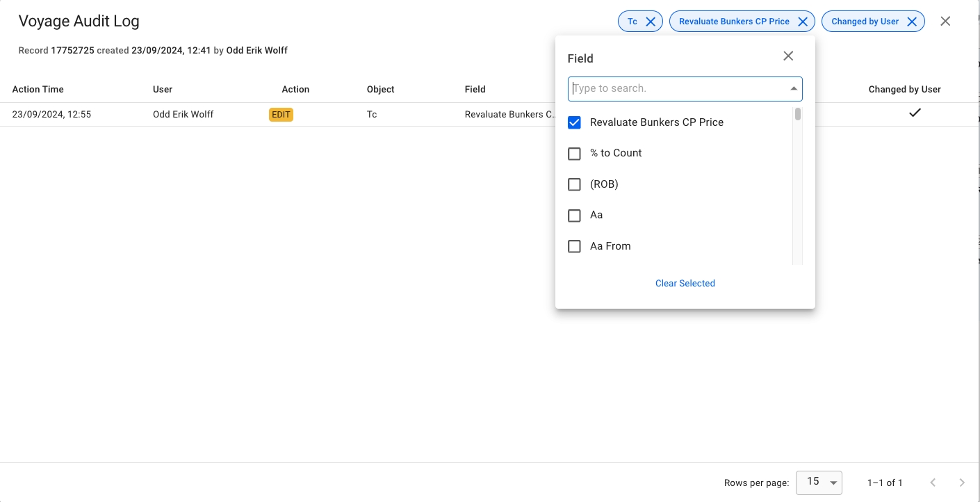The height and width of the screenshot is (502, 980).
Task: Close the Voyage Audit Log dialog
Action: (945, 22)
